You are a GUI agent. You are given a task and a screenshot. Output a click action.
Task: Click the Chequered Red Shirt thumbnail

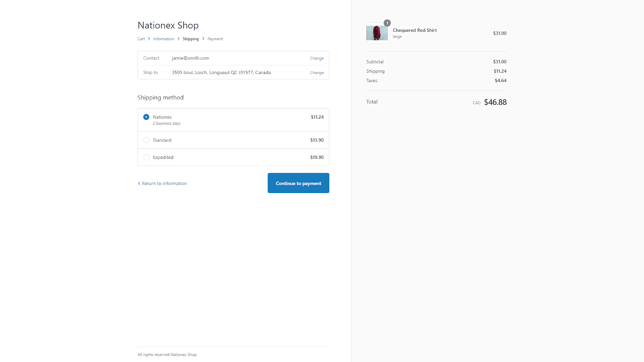(x=377, y=33)
